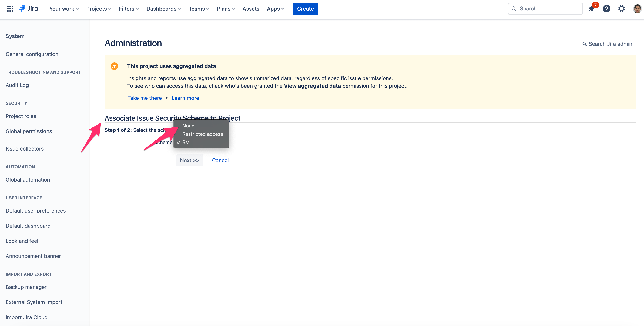Click the Create button
Viewport: 644px width, 326px height.
tap(305, 9)
